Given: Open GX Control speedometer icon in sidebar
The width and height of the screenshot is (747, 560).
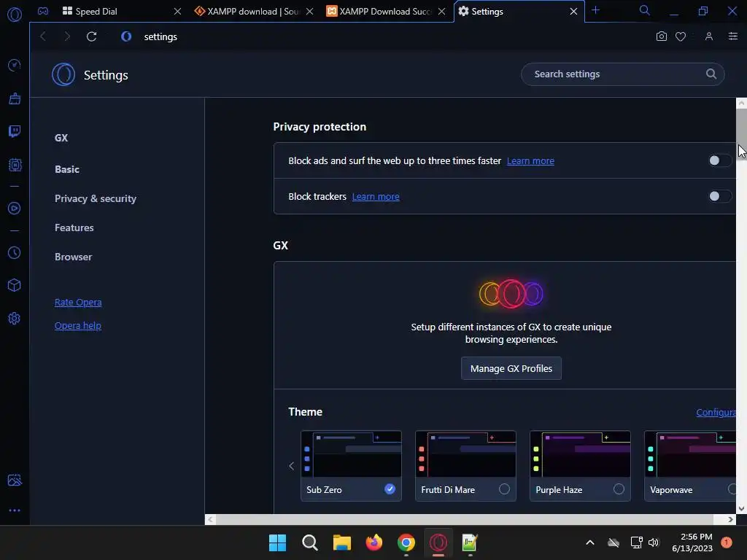Looking at the screenshot, I should pos(15,65).
